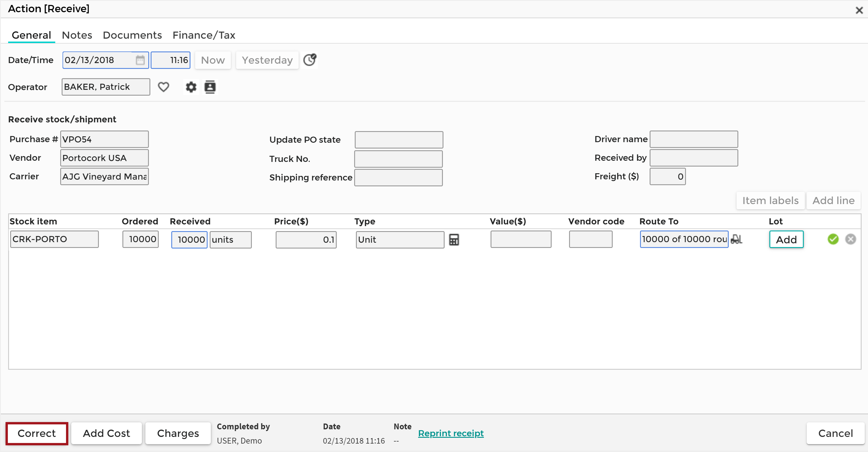Click the Vendor code field
The width and height of the screenshot is (868, 452).
(x=591, y=240)
